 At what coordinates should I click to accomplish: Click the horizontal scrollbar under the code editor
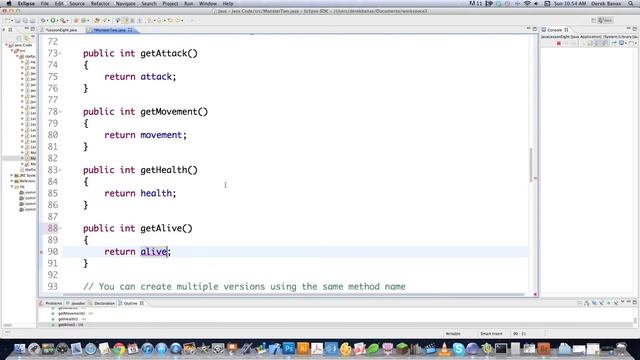(293, 294)
